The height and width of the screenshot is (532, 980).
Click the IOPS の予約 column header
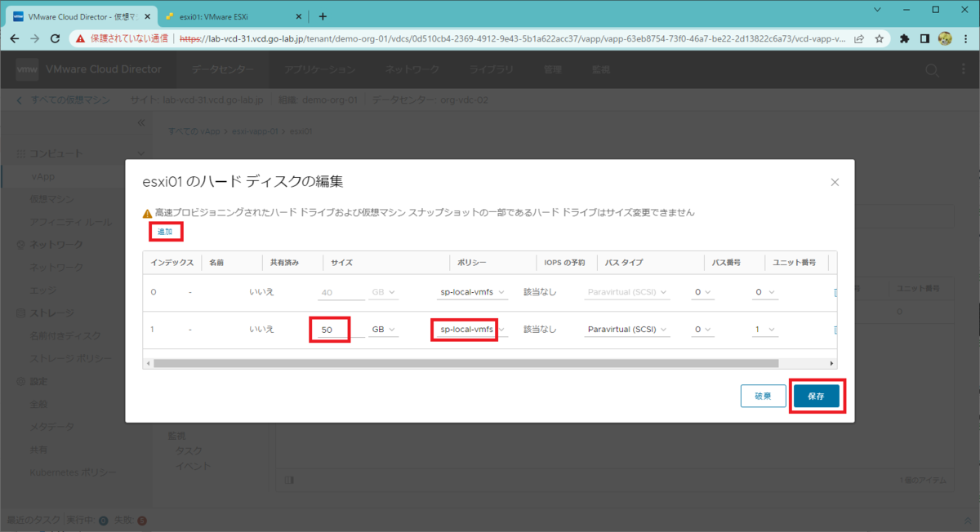pyautogui.click(x=564, y=263)
